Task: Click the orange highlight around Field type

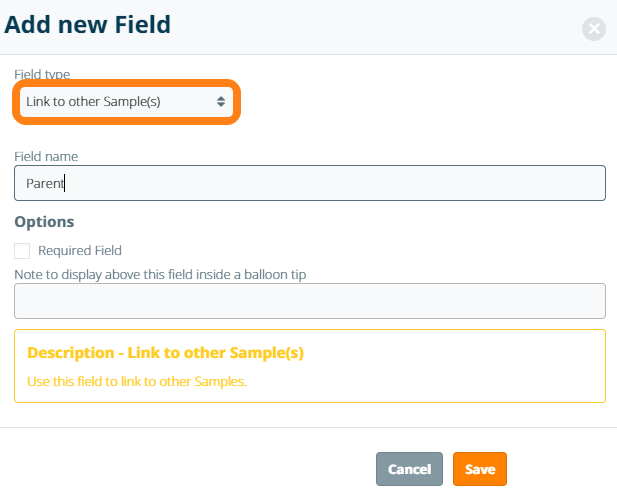Action: pyautogui.click(x=126, y=82)
